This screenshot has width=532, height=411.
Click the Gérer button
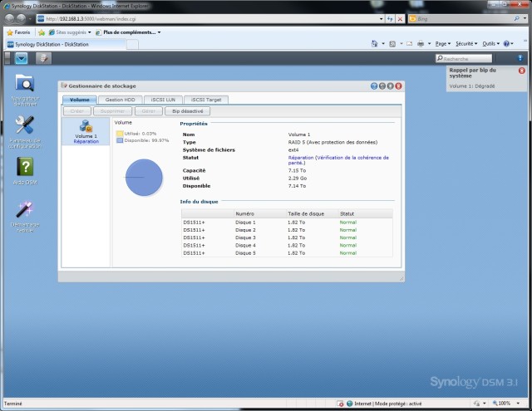click(x=148, y=111)
